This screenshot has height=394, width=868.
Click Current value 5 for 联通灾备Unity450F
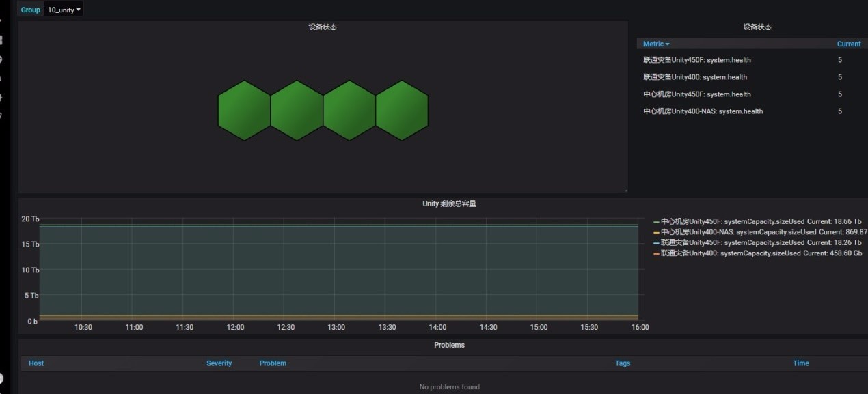coord(840,60)
